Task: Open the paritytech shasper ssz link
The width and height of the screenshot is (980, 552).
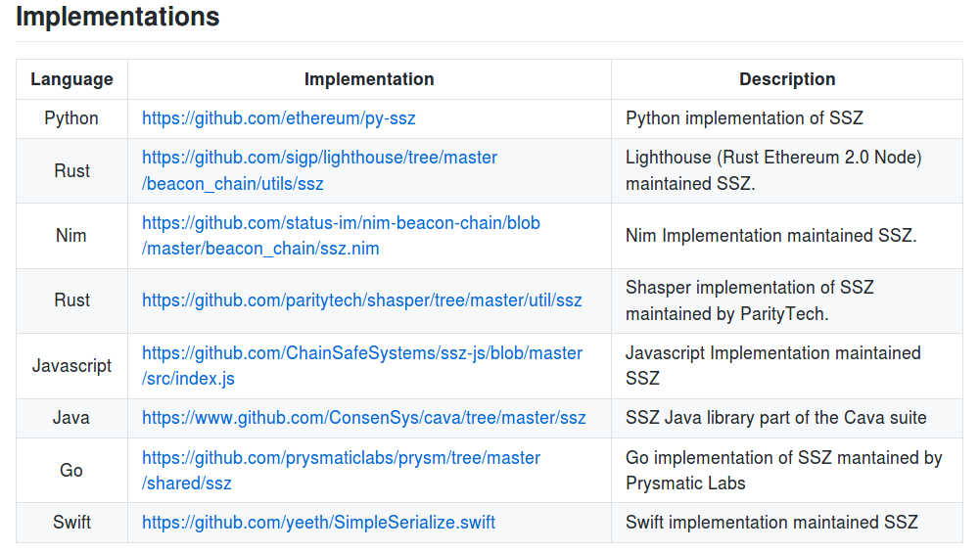Action: point(361,300)
